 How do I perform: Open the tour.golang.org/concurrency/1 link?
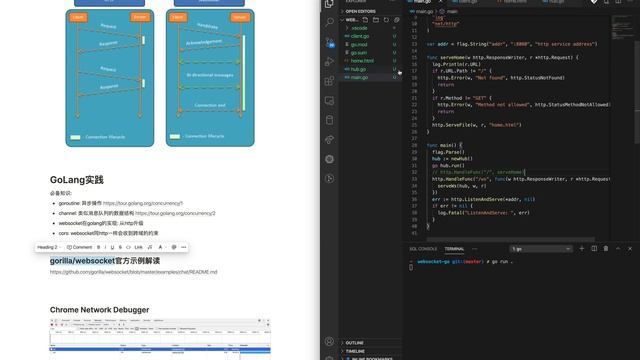point(143,203)
